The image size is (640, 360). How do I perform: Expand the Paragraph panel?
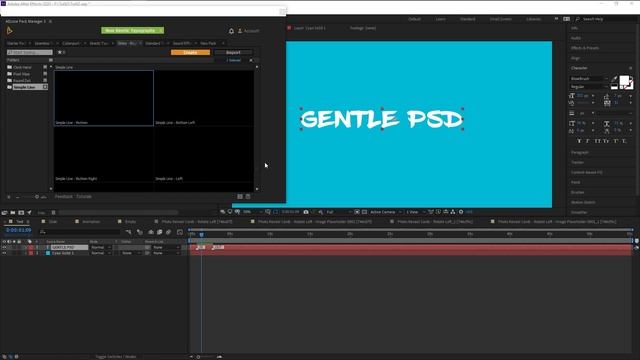coord(580,152)
